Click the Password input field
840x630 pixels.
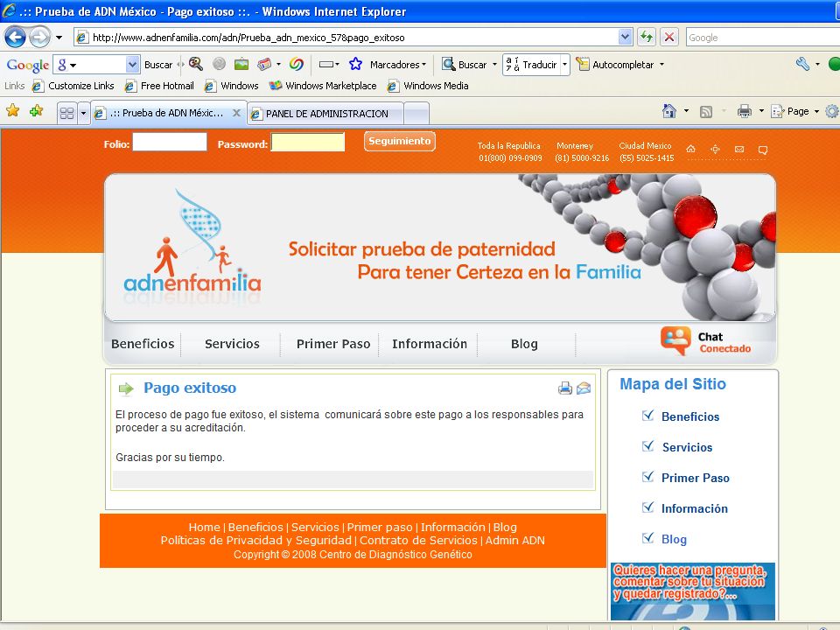[x=307, y=142]
